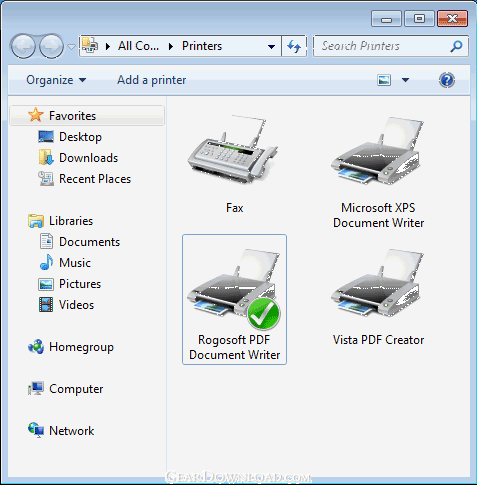Open the Documents library
The image size is (477, 485).
pyautogui.click(x=89, y=242)
